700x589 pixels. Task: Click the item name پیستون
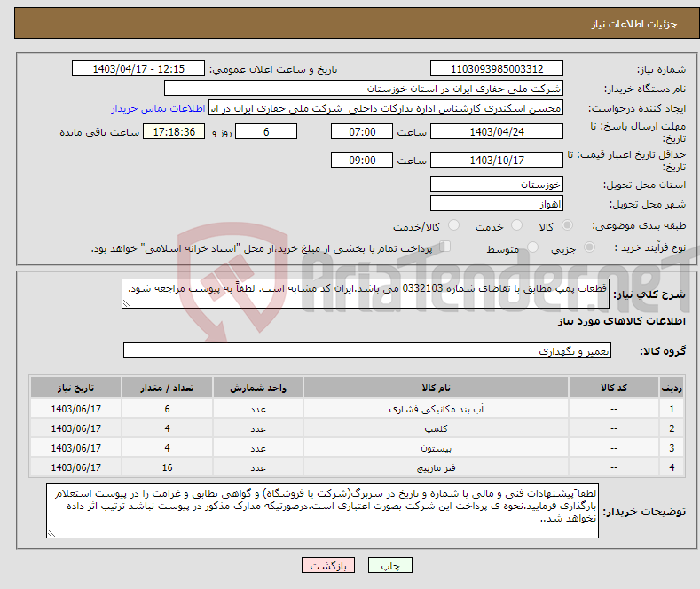[437, 448]
